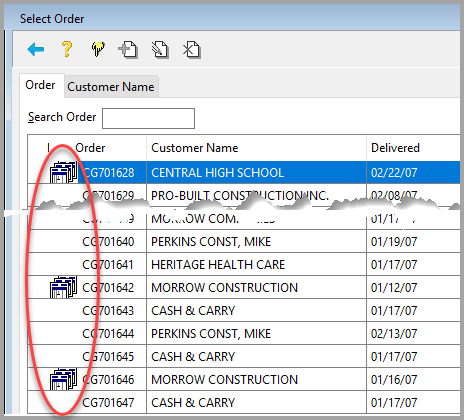Focus the Search Order input field
This screenshot has height=420, width=464.
coord(148,118)
